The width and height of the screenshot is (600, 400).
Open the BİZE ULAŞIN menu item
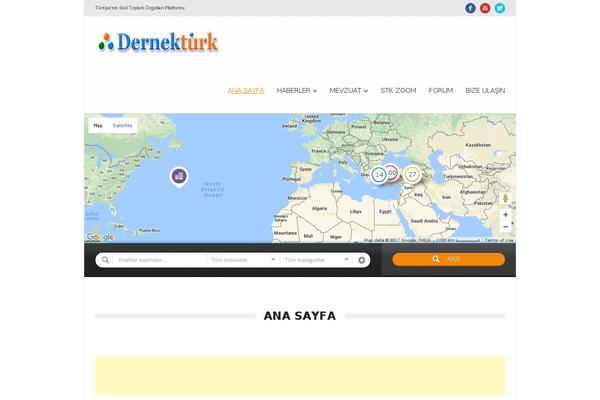(x=485, y=91)
